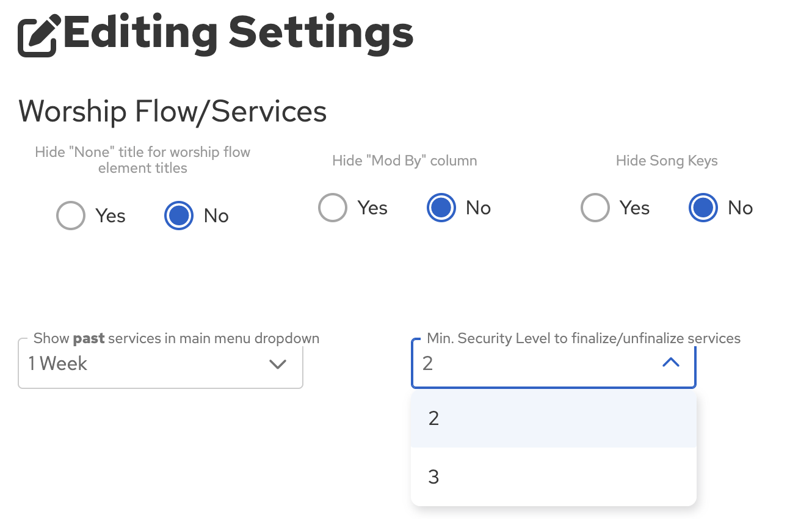Pick No for Hide "Mod By" column

441,208
